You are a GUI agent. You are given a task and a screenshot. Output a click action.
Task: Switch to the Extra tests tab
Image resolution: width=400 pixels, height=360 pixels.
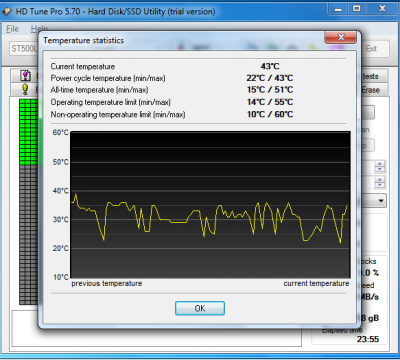click(373, 76)
